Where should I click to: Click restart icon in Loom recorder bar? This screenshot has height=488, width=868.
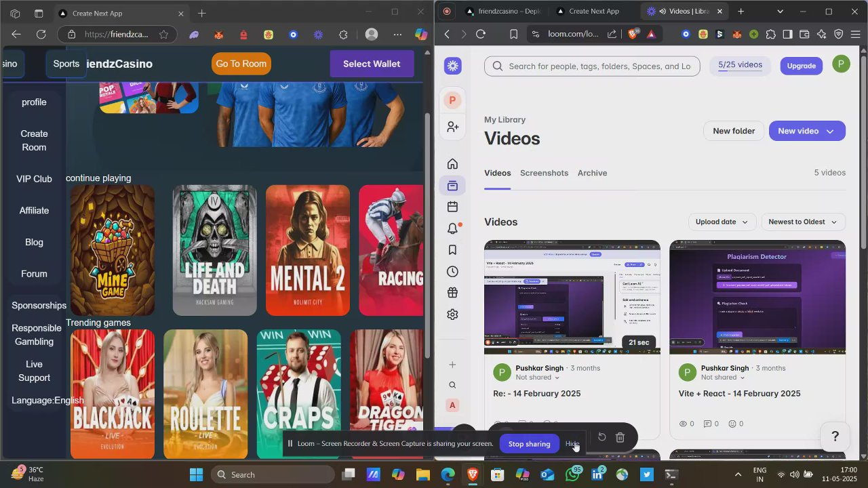[601, 437]
